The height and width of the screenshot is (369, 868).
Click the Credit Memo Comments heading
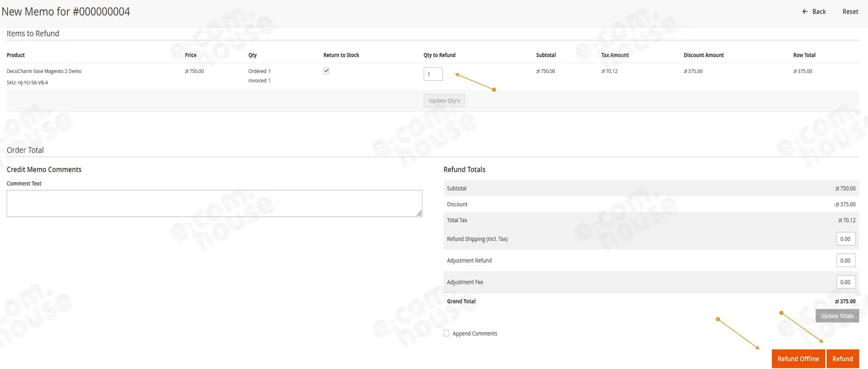(x=44, y=170)
